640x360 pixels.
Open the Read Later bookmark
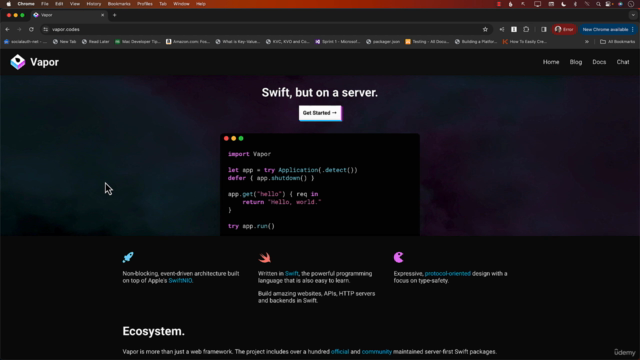96,42
